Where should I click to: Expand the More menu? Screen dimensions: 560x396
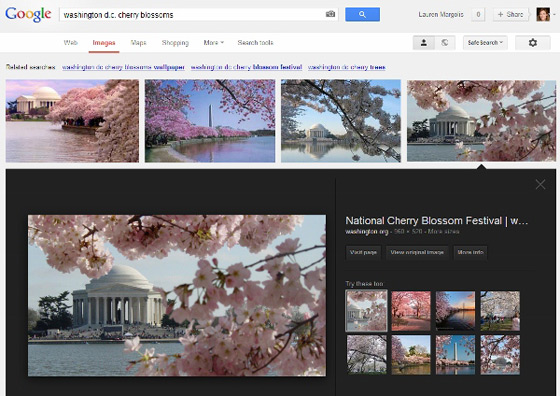tap(214, 42)
